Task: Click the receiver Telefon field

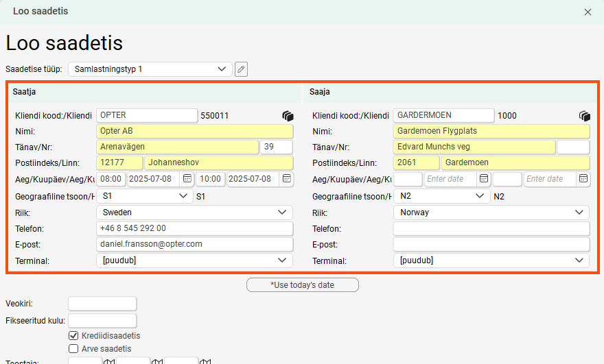Action: click(491, 229)
